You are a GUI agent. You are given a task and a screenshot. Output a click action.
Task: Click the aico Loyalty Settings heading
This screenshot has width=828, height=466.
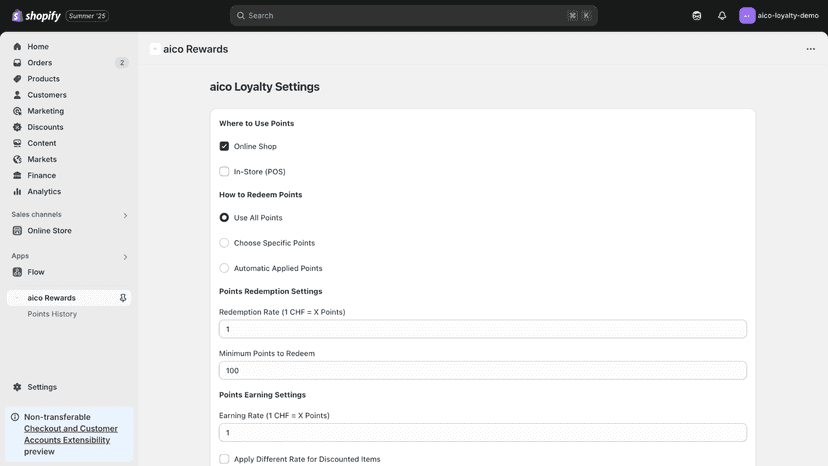pos(265,87)
